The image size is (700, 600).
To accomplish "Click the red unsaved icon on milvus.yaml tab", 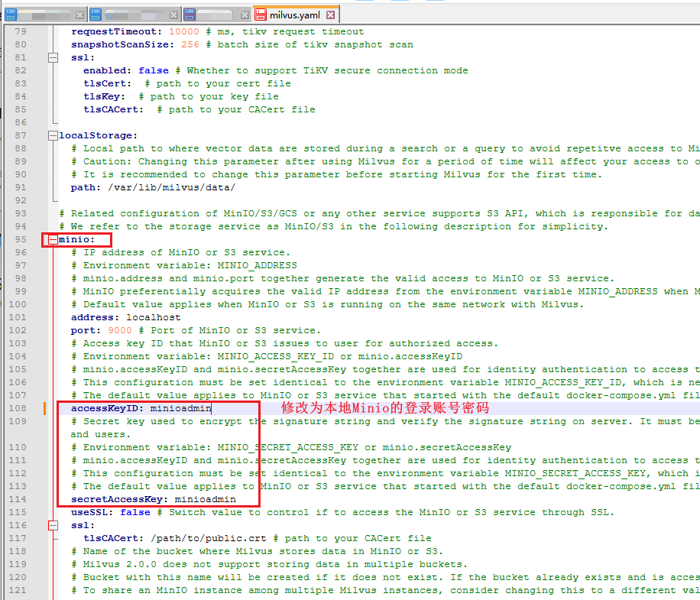I will tap(261, 15).
